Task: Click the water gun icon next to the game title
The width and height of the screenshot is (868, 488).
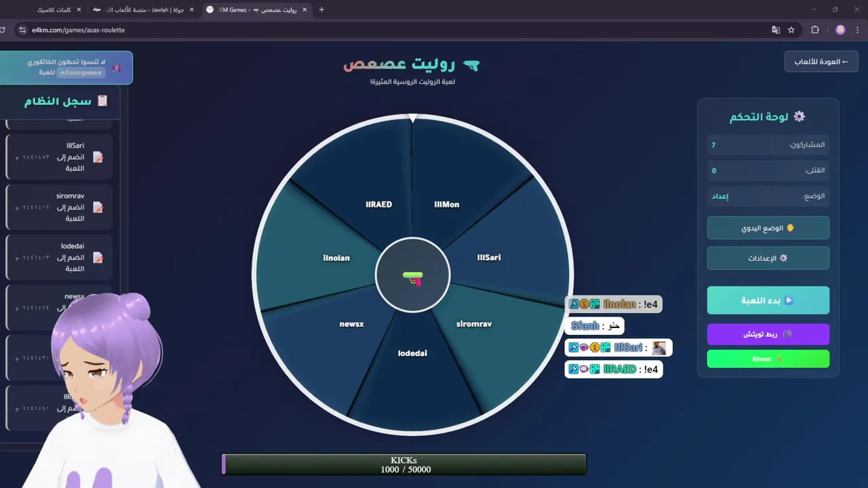Action: coord(471,65)
